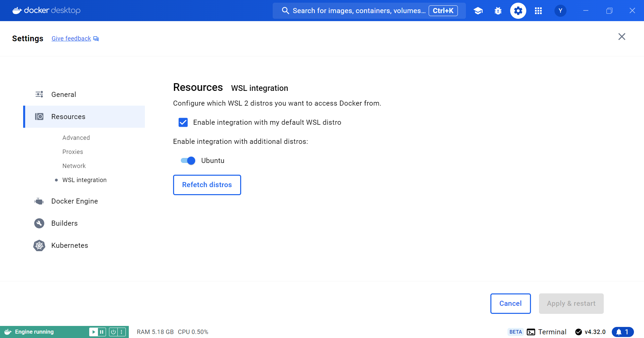Click the Troubleshoot bug icon
The width and height of the screenshot is (644, 338).
[x=498, y=11]
